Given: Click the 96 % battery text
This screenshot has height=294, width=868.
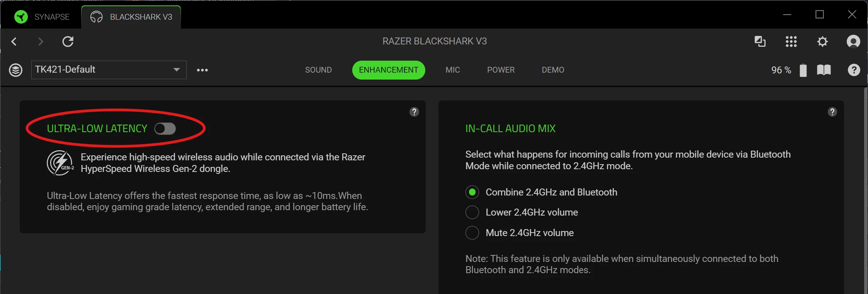Looking at the screenshot, I should coord(781,70).
